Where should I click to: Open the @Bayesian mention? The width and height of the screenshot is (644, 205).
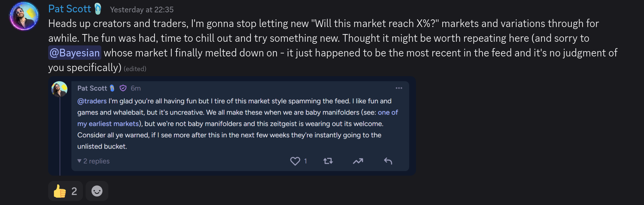tap(75, 53)
